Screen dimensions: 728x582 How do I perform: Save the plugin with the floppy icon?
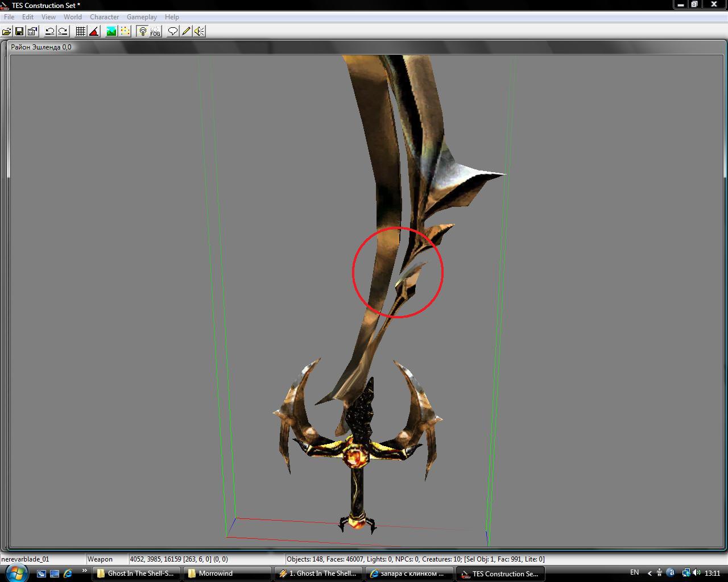click(x=19, y=31)
